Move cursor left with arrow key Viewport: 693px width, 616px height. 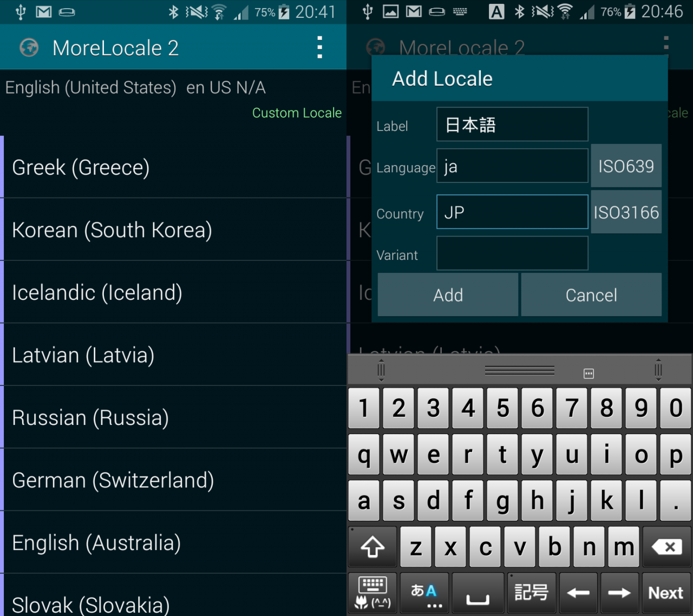point(578,593)
